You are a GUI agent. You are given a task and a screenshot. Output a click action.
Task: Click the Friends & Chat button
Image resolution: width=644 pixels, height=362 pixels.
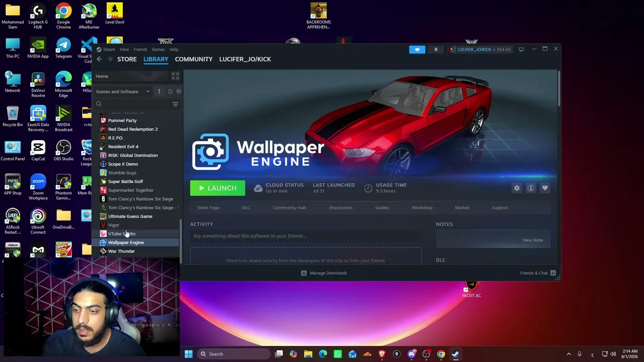tap(538, 273)
